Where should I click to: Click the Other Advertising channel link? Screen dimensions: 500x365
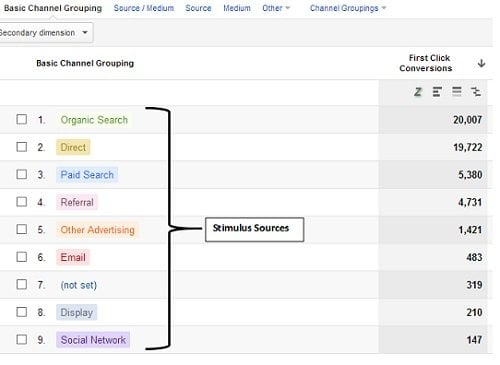coord(97,230)
